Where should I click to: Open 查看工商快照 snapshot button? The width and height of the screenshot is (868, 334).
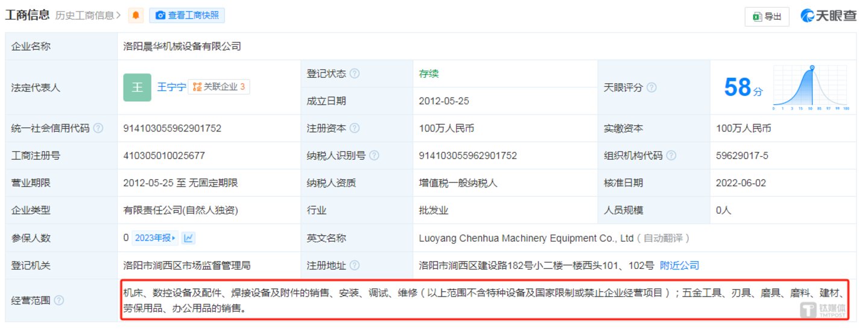coord(187,16)
